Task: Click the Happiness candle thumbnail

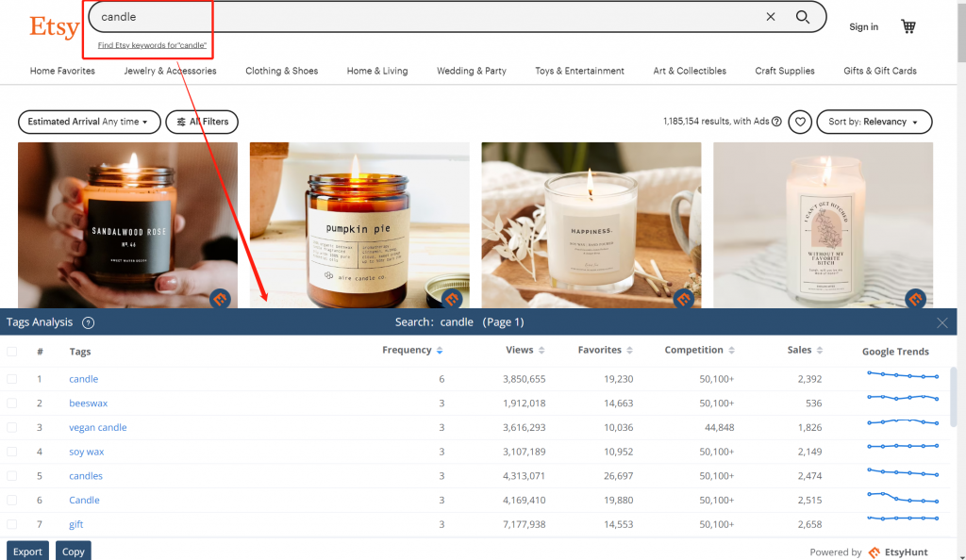Action: tap(591, 224)
